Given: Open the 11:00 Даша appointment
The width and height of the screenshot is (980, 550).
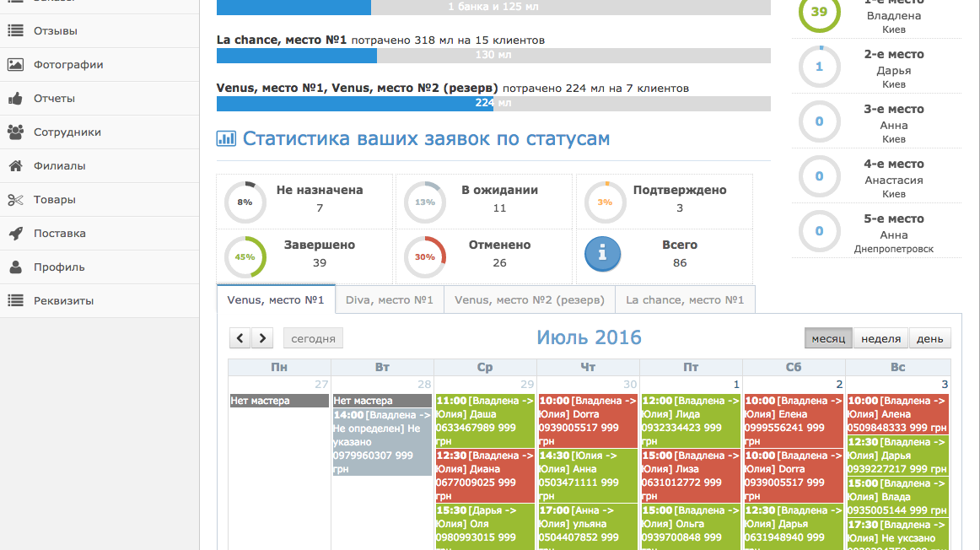Looking at the screenshot, I should [x=485, y=421].
